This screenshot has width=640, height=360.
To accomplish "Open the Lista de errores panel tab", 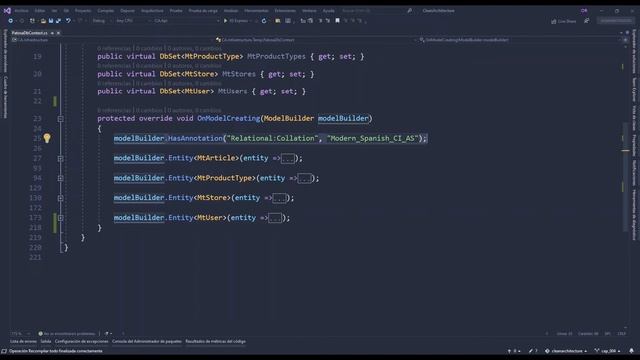I will coord(23,341).
